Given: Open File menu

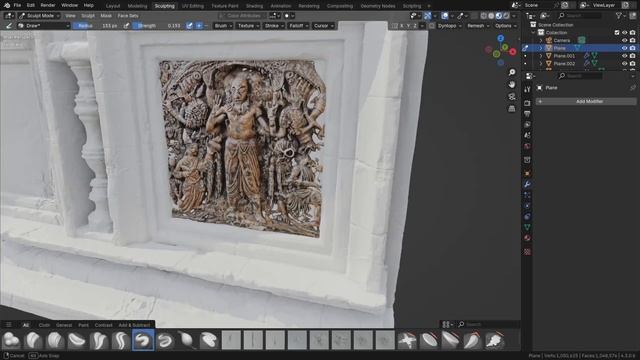Looking at the screenshot, I should tap(17, 5).
